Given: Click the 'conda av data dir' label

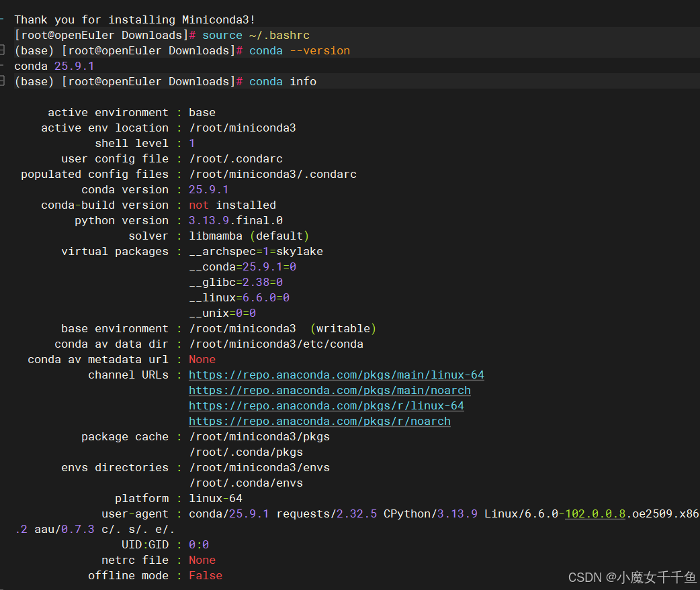Looking at the screenshot, I should (x=112, y=344).
